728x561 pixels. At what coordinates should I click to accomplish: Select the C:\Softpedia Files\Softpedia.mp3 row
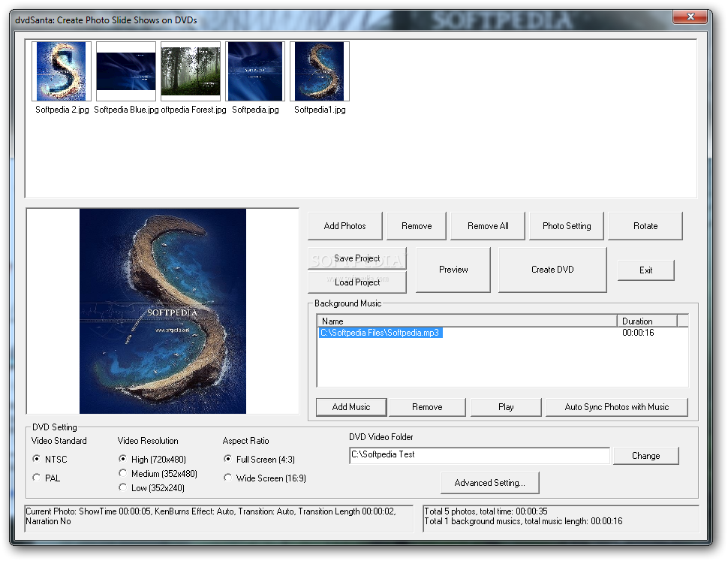tap(381, 333)
